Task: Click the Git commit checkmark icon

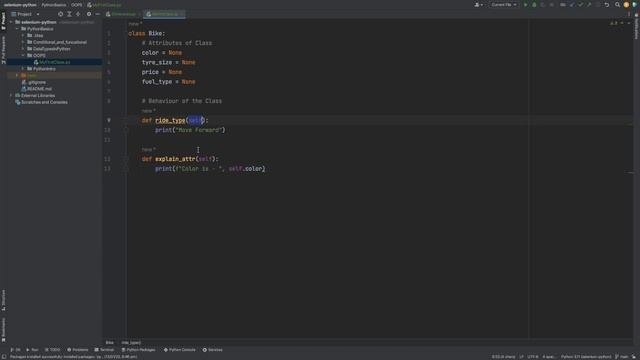Action: (x=580, y=5)
